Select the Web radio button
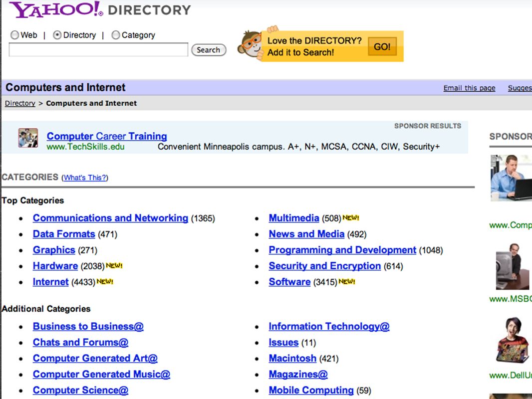This screenshot has width=532, height=399. coord(14,35)
